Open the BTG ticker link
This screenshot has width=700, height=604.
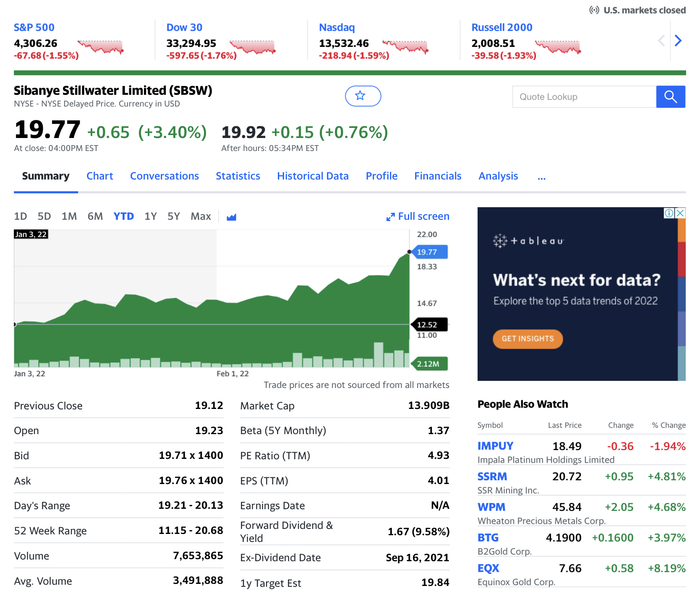click(x=488, y=538)
